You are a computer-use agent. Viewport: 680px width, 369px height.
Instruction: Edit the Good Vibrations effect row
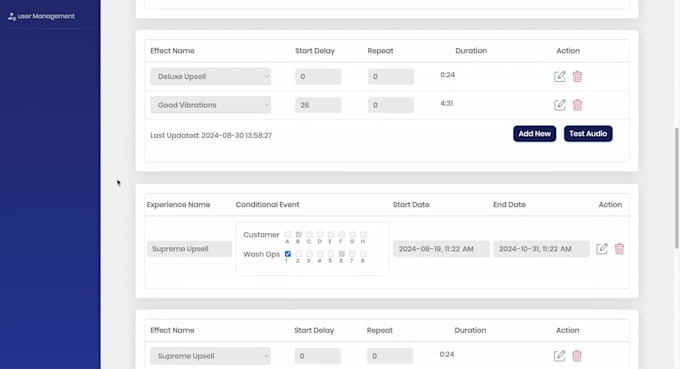click(559, 105)
